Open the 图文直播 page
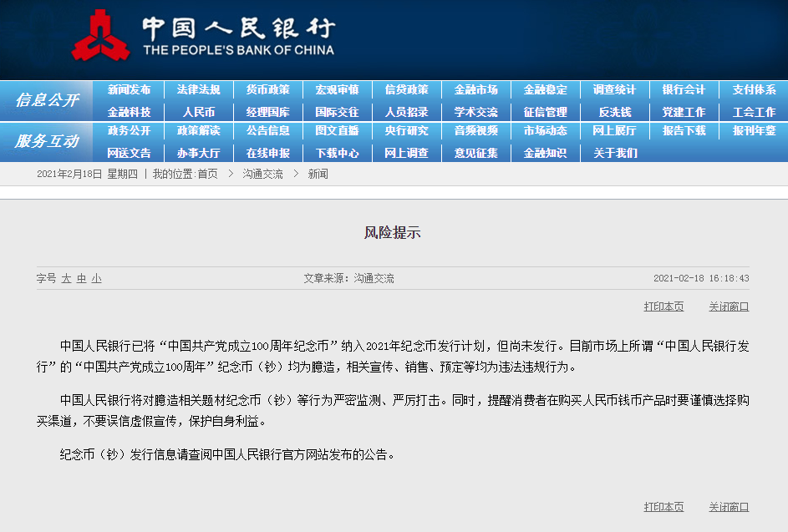The image size is (788, 532). pos(337,130)
